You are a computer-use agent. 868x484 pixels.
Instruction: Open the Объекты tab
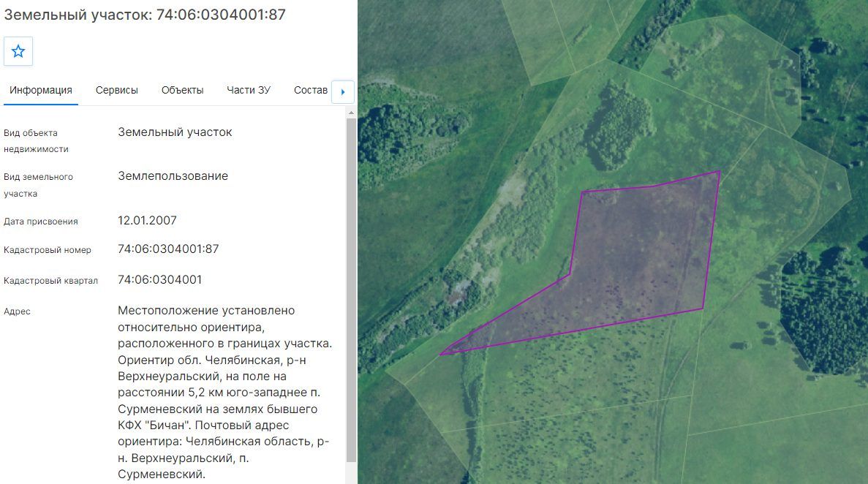[183, 90]
